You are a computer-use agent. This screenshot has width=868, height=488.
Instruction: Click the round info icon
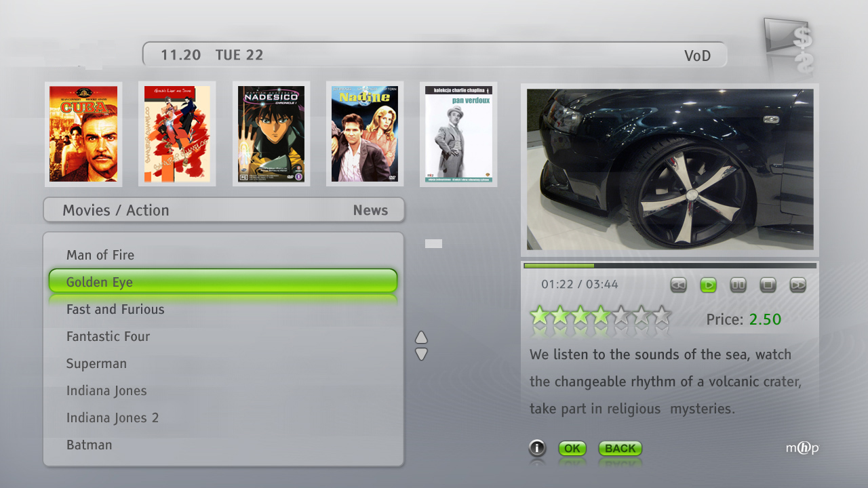(537, 448)
